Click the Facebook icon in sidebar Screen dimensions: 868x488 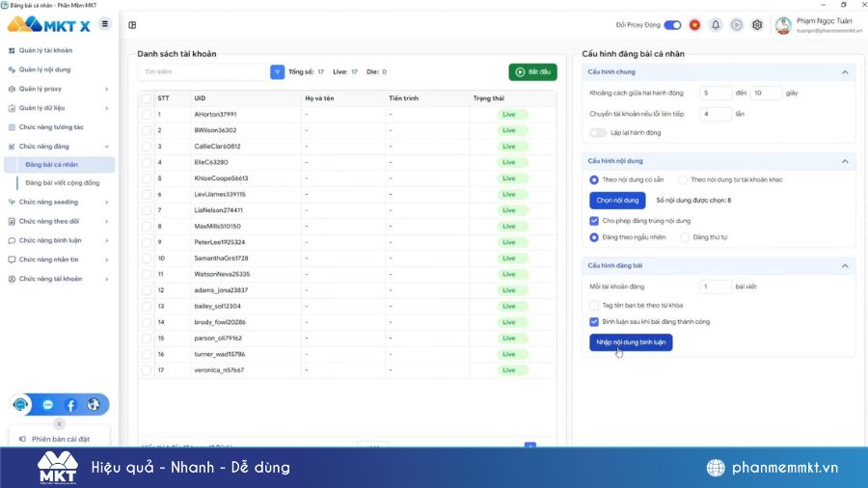70,405
